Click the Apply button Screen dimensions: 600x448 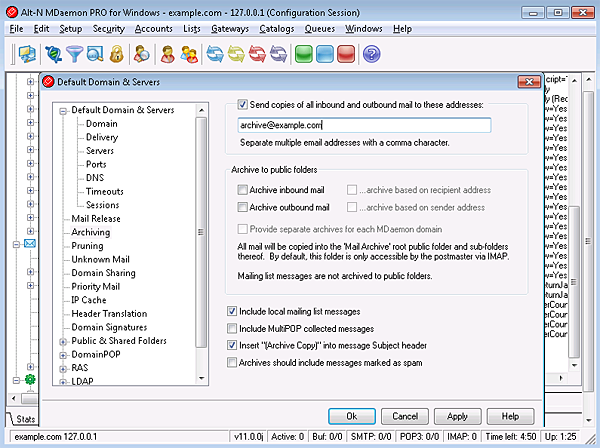coord(457,416)
